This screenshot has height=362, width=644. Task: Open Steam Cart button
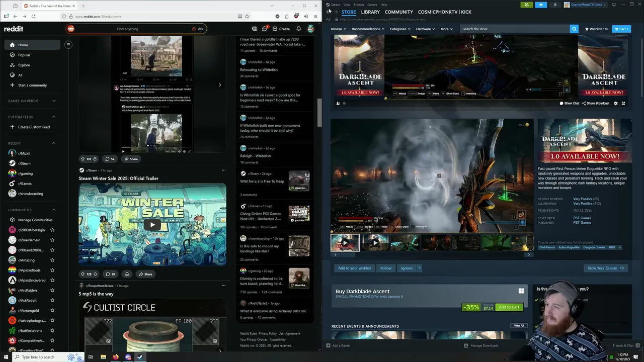[621, 29]
